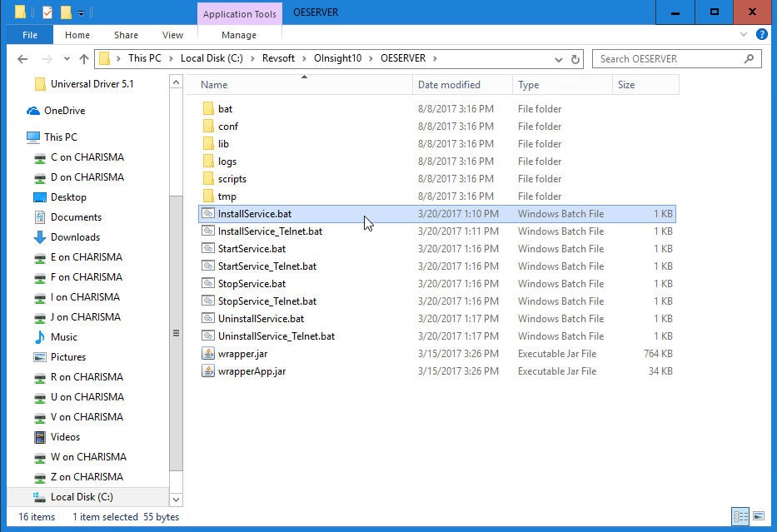
Task: Click the Properties quick access icon in title bar
Action: tap(47, 12)
